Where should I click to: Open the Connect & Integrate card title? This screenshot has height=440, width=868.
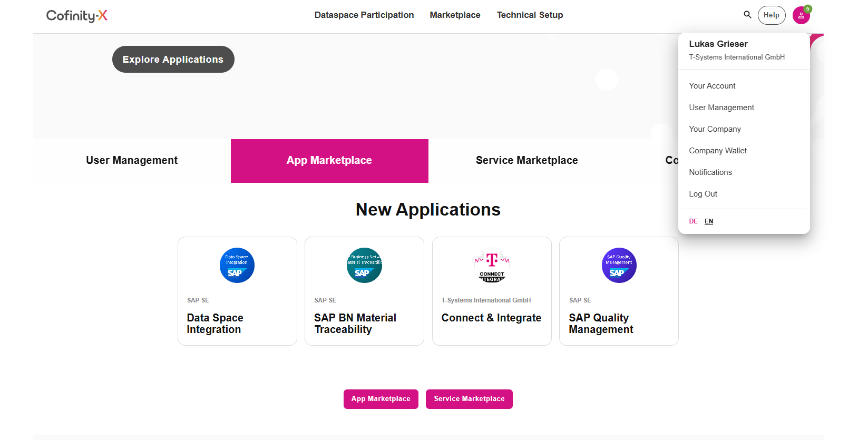(491, 318)
